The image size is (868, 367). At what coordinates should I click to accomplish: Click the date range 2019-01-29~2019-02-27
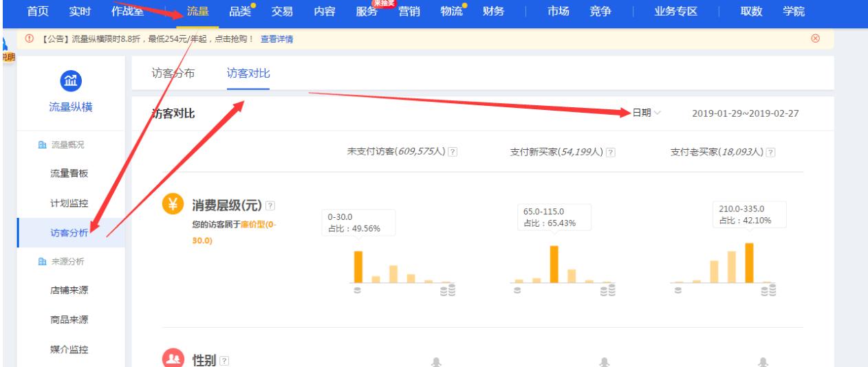tap(746, 113)
